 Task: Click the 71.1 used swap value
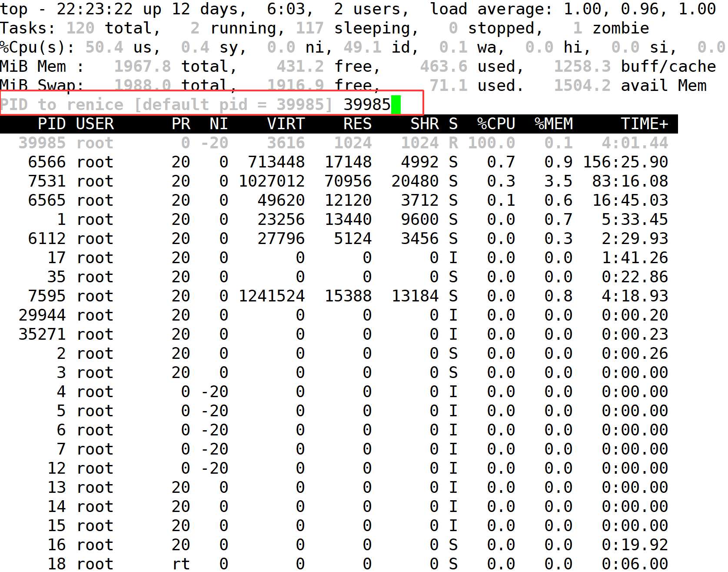(448, 86)
